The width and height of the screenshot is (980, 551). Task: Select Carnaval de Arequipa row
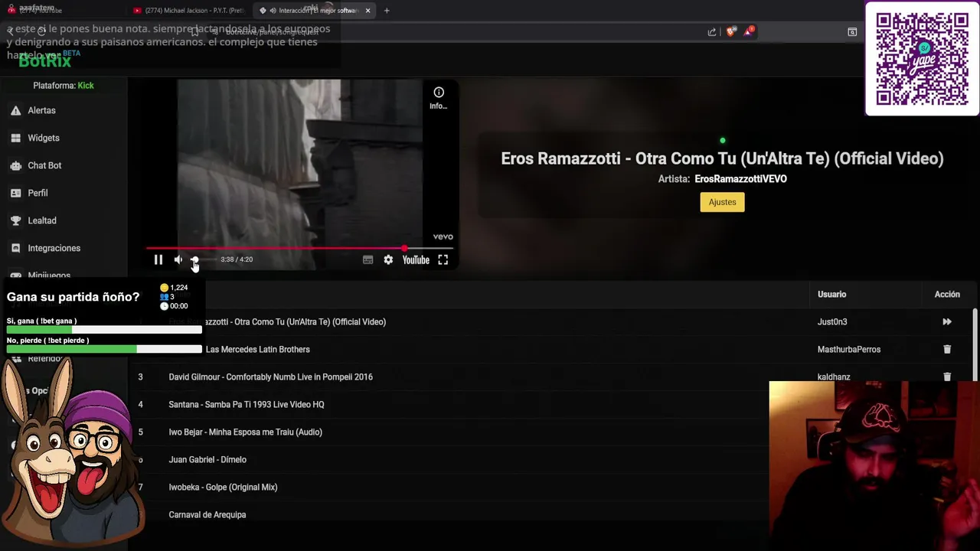coord(207,515)
